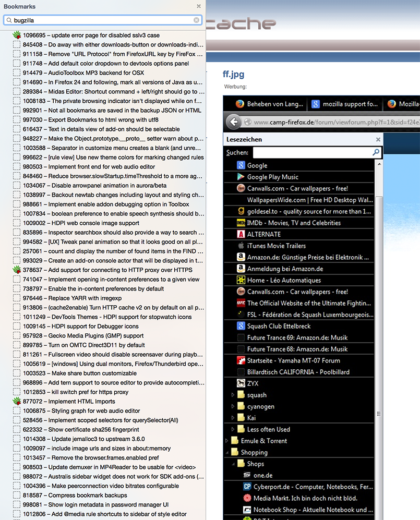
Task: Collapse the Shops folder
Action: pos(233,464)
